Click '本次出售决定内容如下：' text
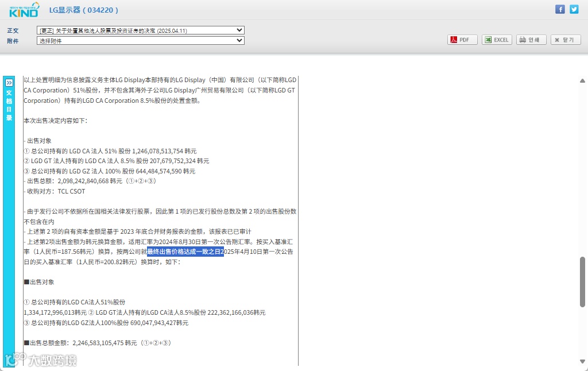The height and width of the screenshot is (371, 588). [56, 121]
